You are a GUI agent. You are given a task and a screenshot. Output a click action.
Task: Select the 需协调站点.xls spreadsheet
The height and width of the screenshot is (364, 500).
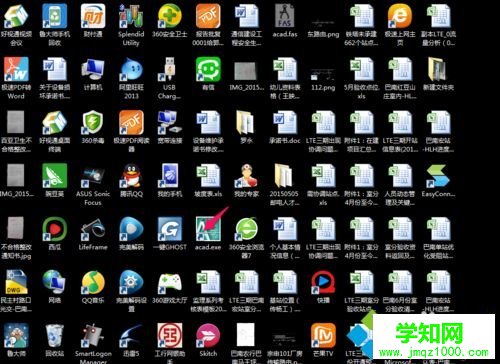[x=323, y=176]
